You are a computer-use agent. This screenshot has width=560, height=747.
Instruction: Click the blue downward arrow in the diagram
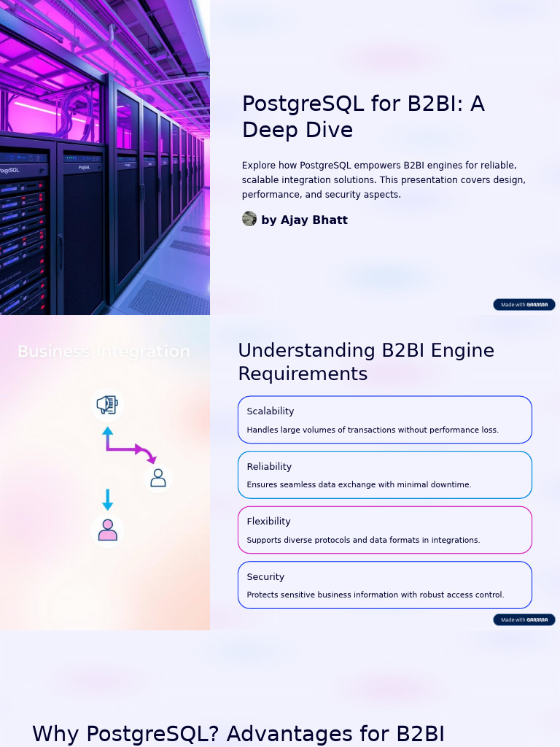pos(108,500)
